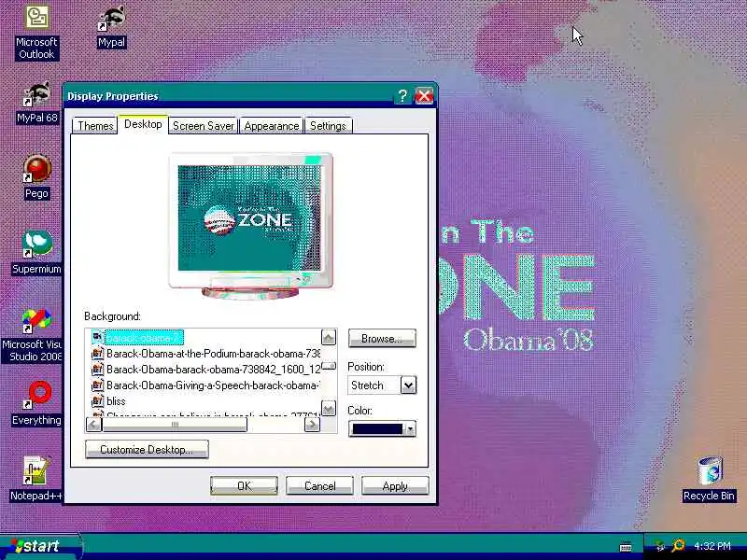This screenshot has width=747, height=560.
Task: Click the Background list scroll up arrow
Action: [329, 338]
